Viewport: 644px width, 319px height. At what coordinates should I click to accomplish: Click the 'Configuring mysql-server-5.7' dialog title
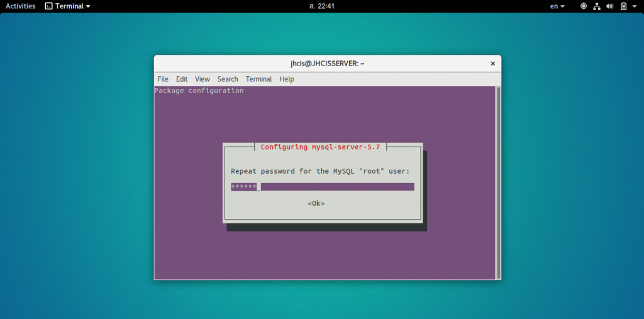(320, 147)
